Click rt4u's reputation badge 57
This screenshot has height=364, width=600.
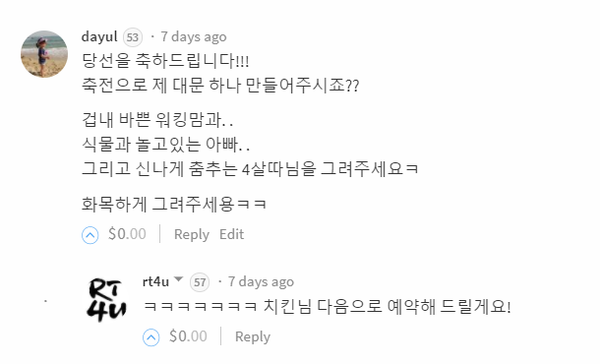pyautogui.click(x=200, y=282)
